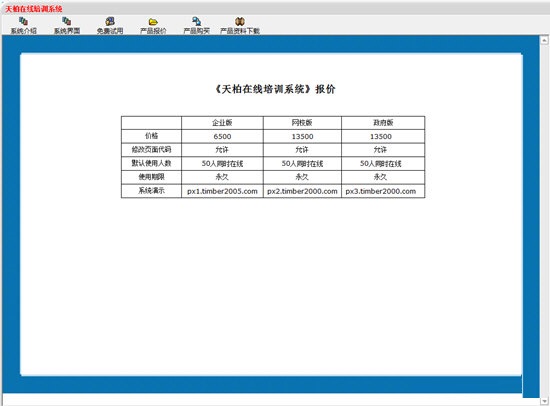
Task: Open the px3.timber2000.com demo link
Action: click(381, 191)
